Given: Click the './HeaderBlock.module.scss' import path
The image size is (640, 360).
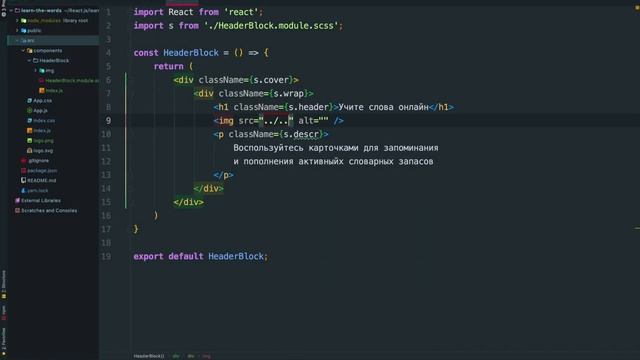Looking at the screenshot, I should click(271, 26).
